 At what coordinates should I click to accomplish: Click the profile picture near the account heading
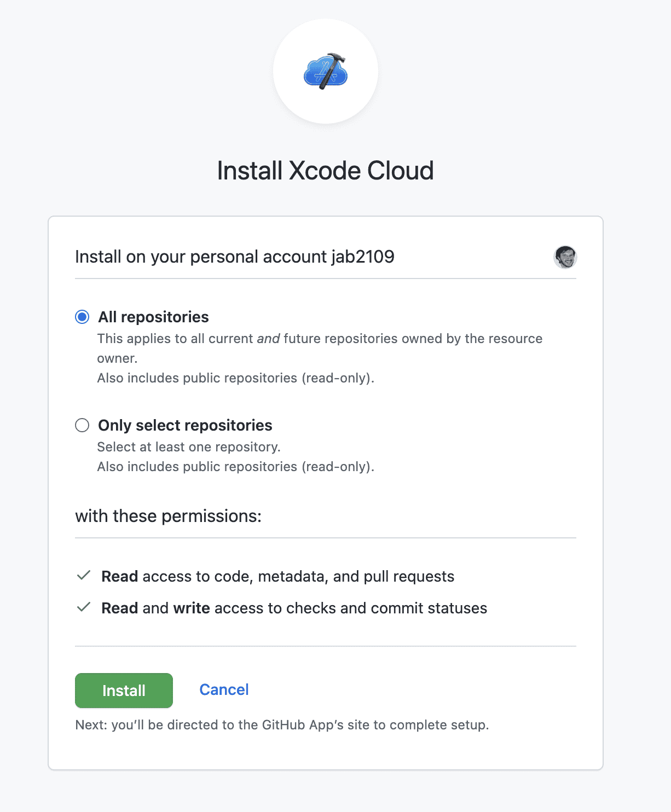coord(566,257)
